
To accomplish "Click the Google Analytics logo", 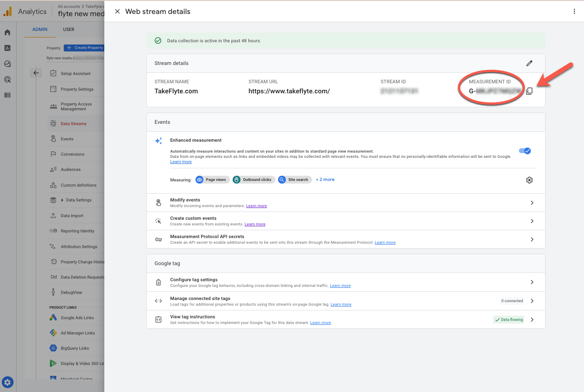I will [7, 11].
